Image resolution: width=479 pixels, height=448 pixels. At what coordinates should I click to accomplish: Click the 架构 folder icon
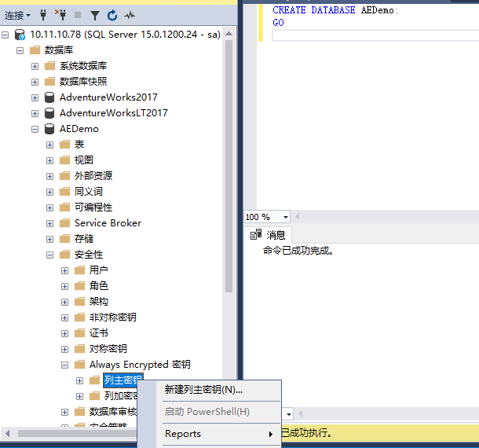tap(80, 302)
